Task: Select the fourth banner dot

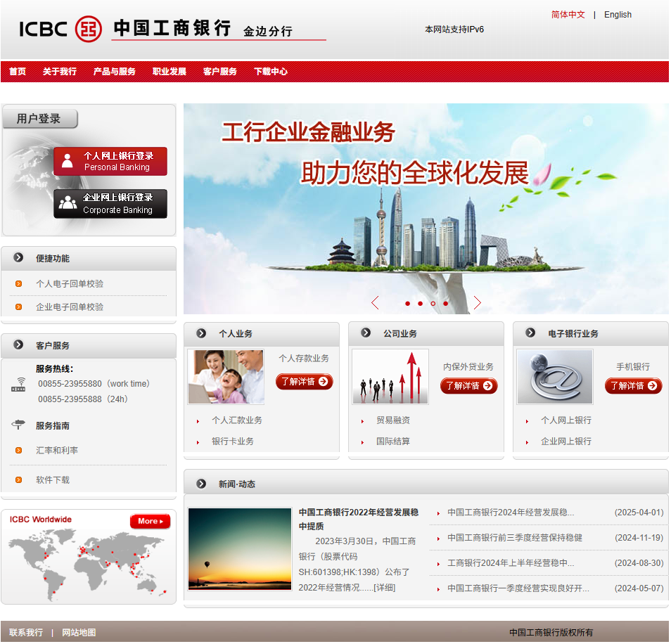Action: tap(446, 304)
